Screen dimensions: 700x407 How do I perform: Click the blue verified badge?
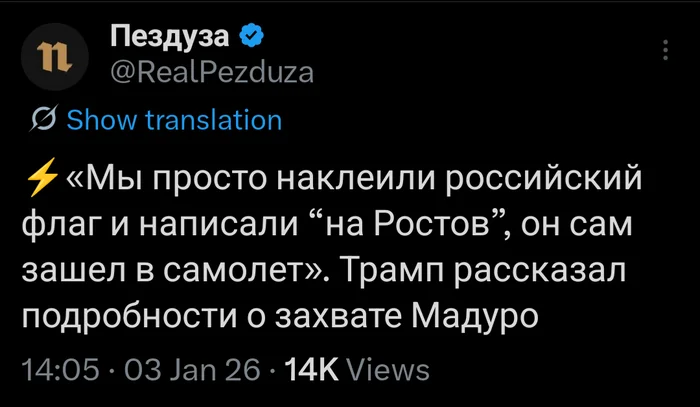pos(252,39)
